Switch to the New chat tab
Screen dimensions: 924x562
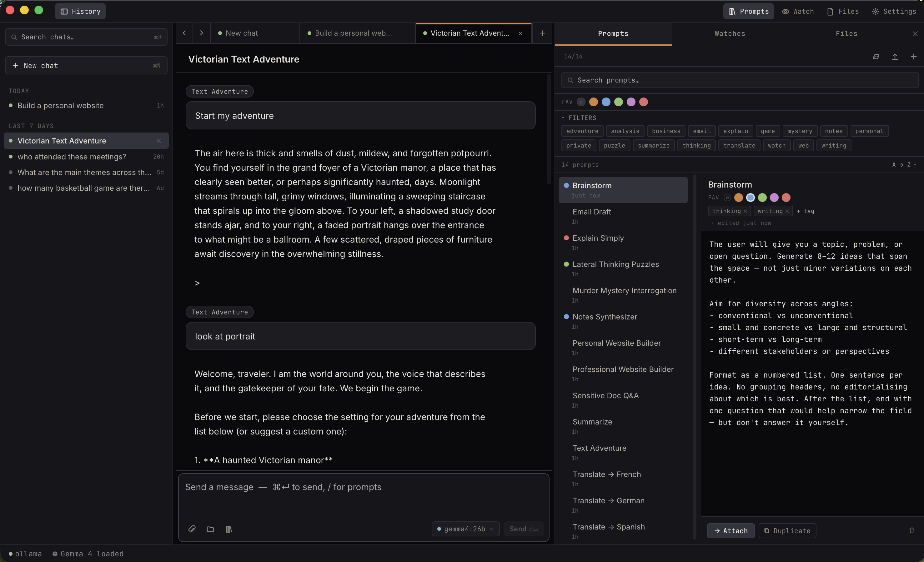point(255,33)
